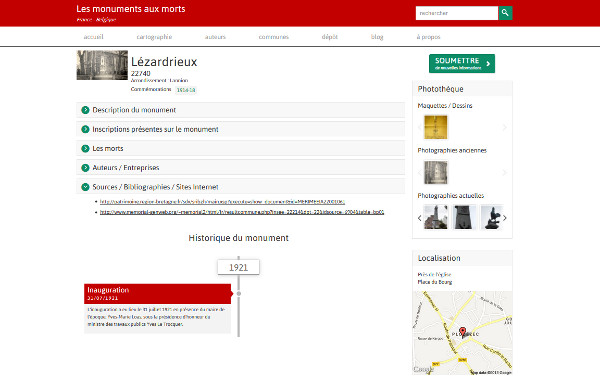The height and width of the screenshot is (383, 600).
Task: Open the dépôt menu item
Action: tap(329, 37)
